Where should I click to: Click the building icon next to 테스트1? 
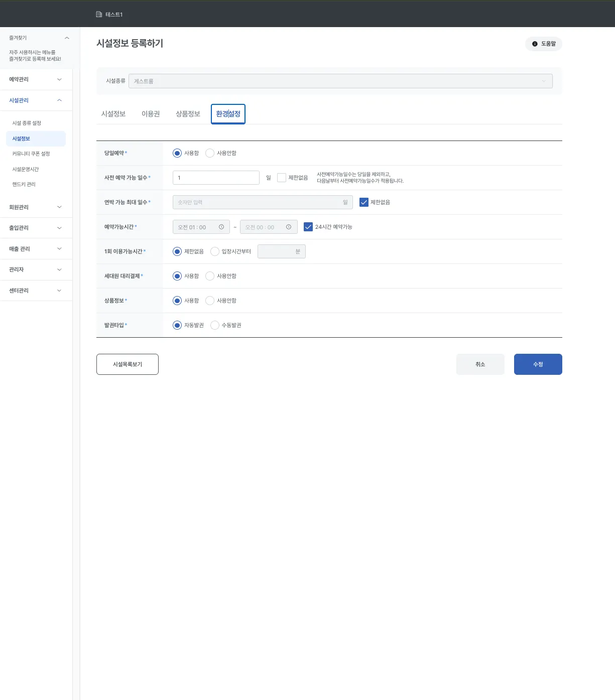99,15
